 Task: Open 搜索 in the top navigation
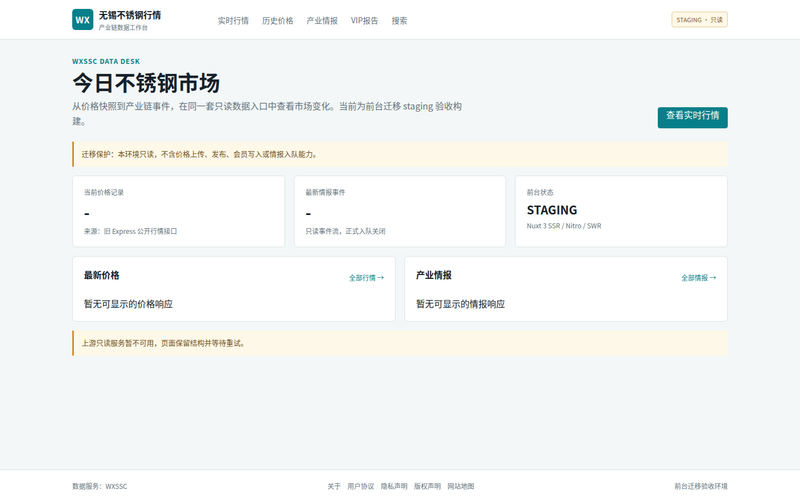coord(399,21)
